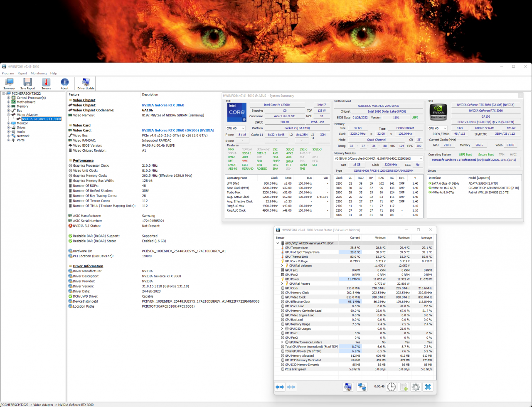
Task: Click the network computers icon in Sensor Status footer
Action: pos(362,387)
